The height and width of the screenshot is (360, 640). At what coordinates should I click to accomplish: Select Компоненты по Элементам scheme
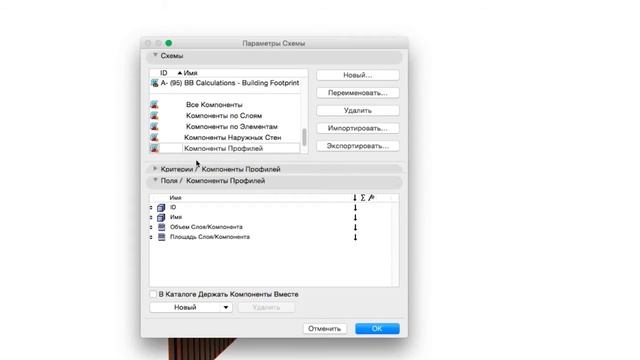click(x=225, y=127)
